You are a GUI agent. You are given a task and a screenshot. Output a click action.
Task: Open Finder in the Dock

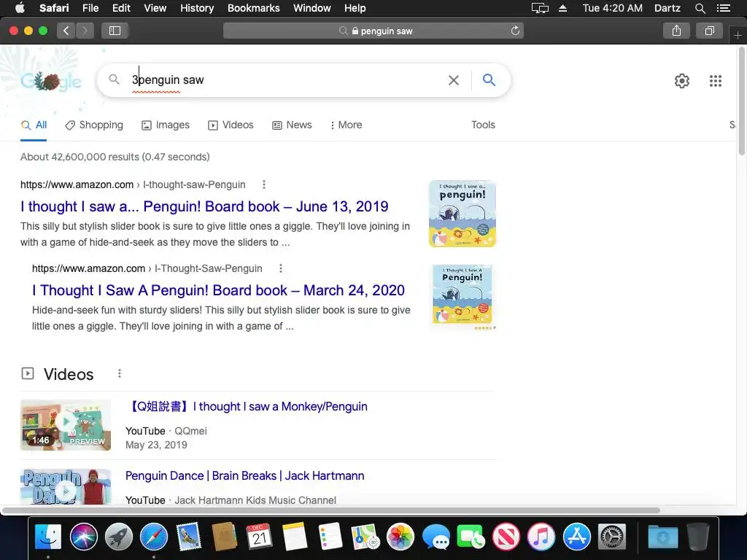click(48, 536)
